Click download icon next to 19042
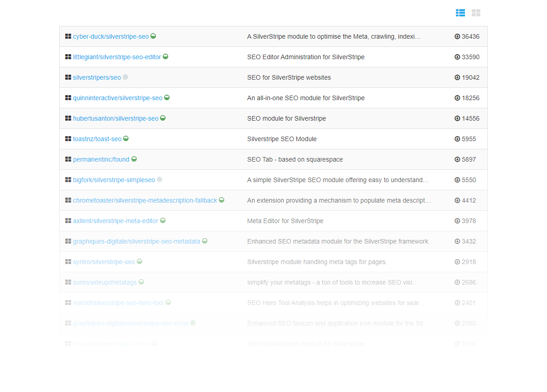 click(x=457, y=77)
